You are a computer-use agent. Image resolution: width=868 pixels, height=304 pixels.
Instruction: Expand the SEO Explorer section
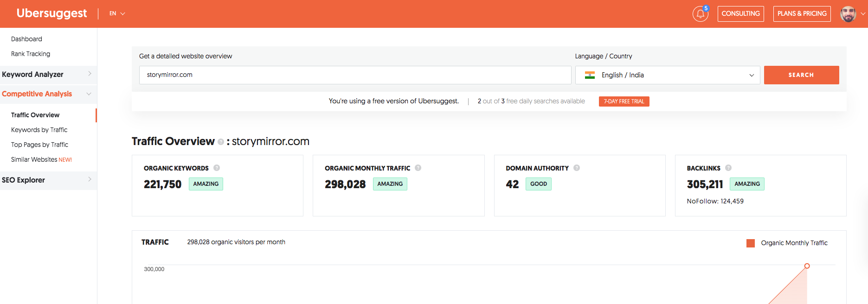click(x=48, y=180)
